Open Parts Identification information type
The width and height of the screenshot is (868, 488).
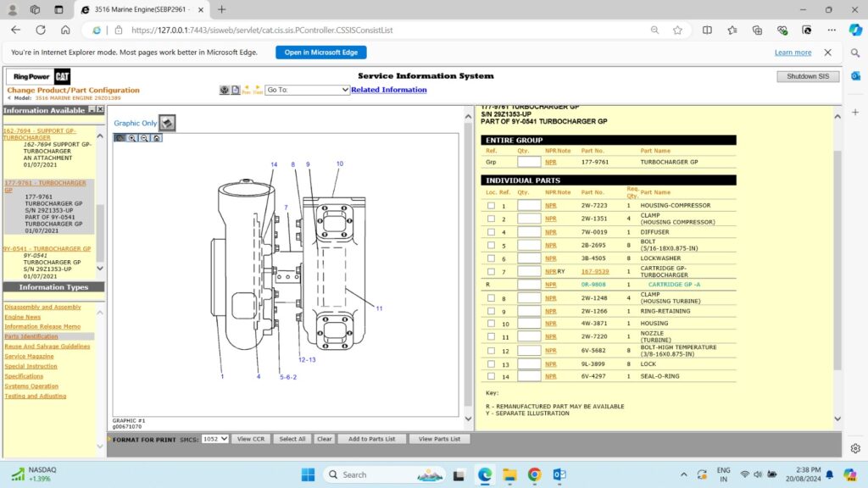click(31, 336)
